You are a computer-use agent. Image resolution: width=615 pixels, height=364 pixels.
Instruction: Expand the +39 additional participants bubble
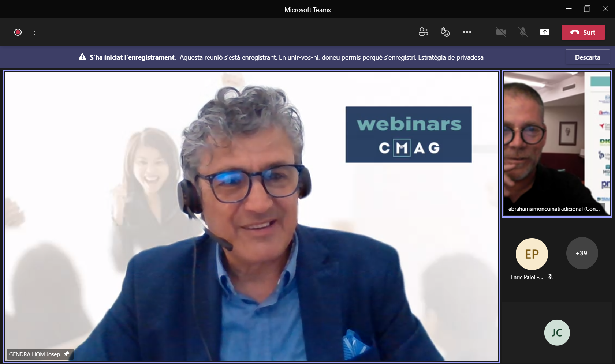pos(582,253)
